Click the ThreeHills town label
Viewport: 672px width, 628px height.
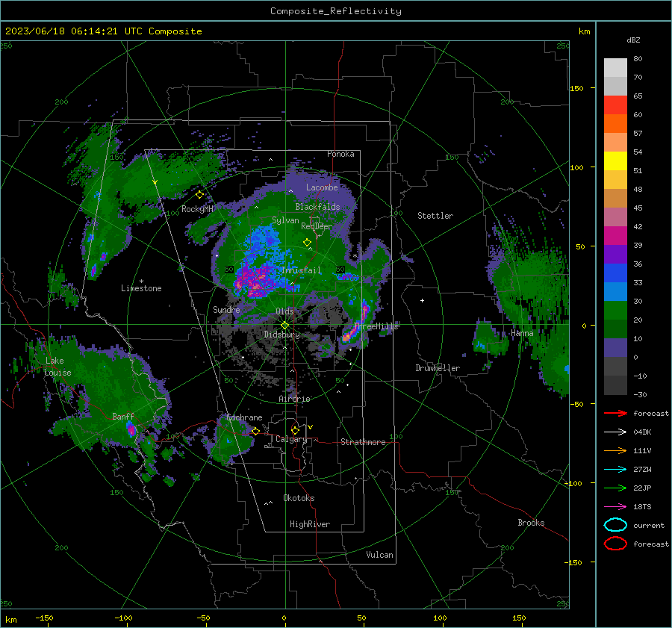coord(377,326)
